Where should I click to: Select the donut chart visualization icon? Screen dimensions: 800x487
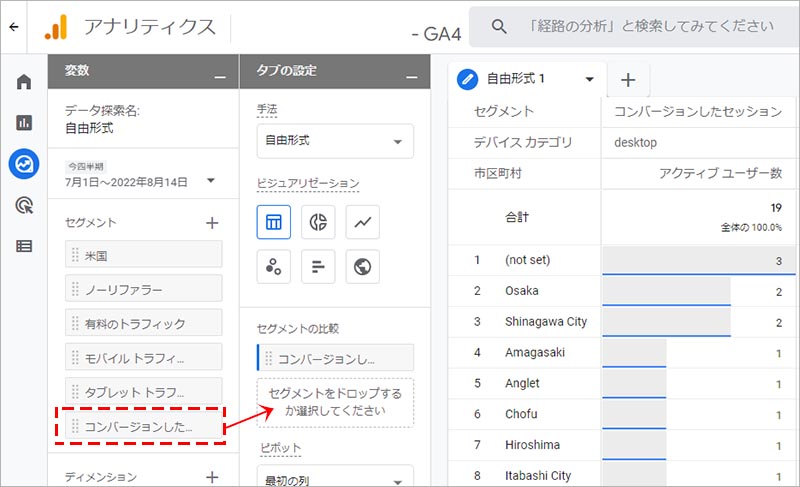[x=318, y=222]
